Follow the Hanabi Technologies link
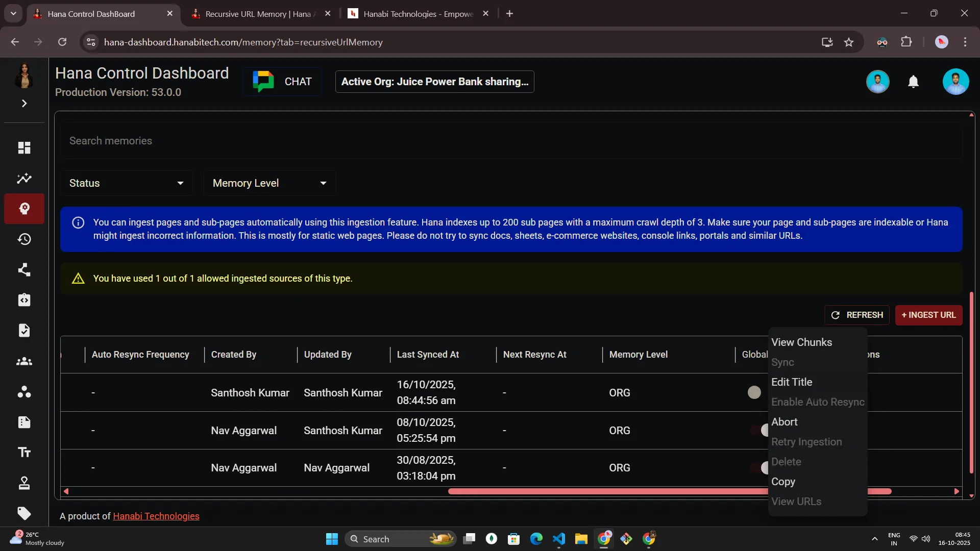Image resolution: width=980 pixels, height=551 pixels. coord(156,516)
